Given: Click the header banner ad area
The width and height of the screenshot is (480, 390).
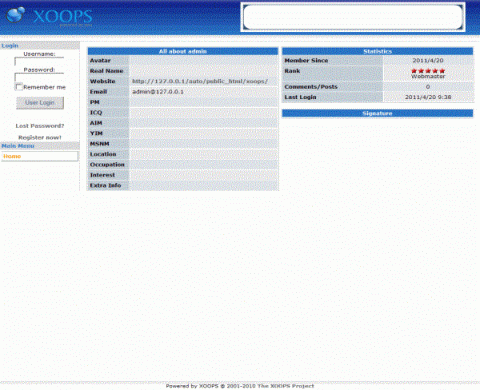Looking at the screenshot, I should click(x=353, y=17).
